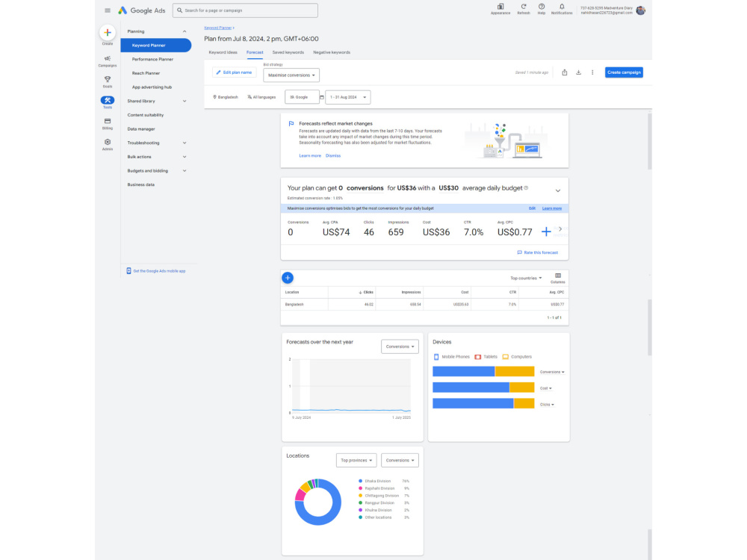
Task: Expand Bulk actions section
Action: (185, 157)
